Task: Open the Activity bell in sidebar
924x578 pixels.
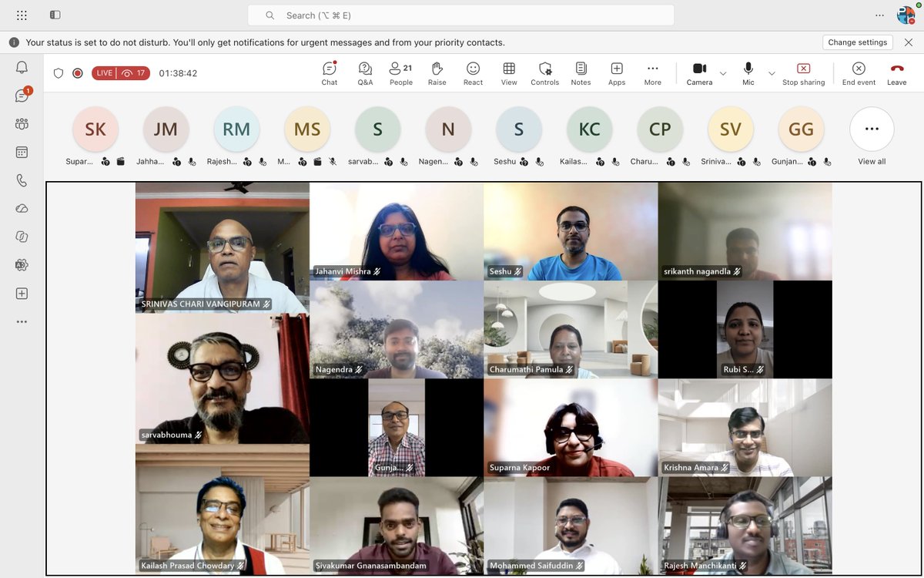Action: click(22, 68)
